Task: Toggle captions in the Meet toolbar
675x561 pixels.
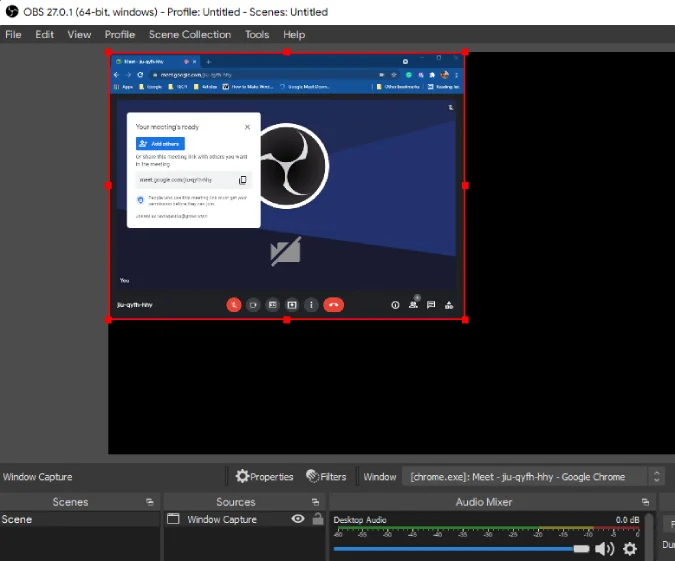Action: [272, 305]
